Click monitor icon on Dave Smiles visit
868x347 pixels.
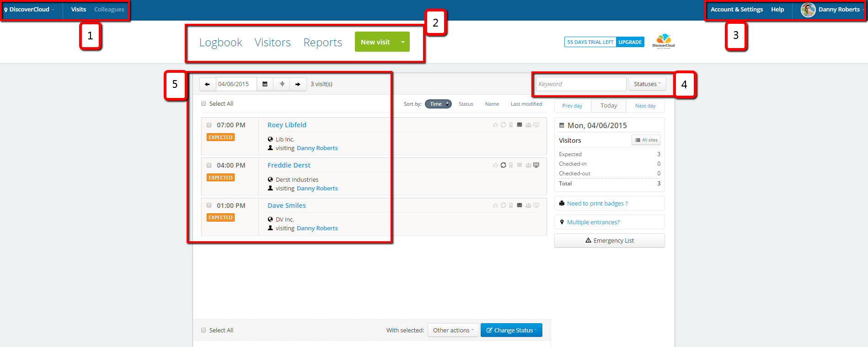(536, 206)
